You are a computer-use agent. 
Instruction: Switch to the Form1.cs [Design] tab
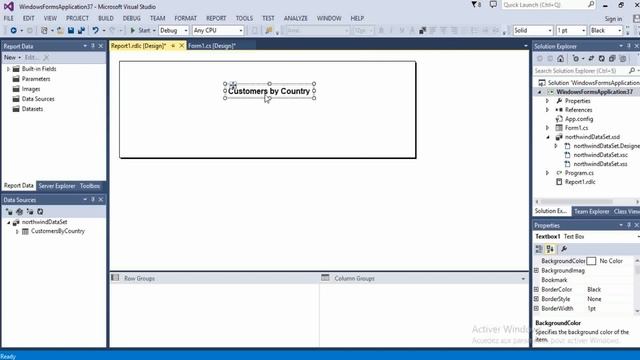click(212, 46)
